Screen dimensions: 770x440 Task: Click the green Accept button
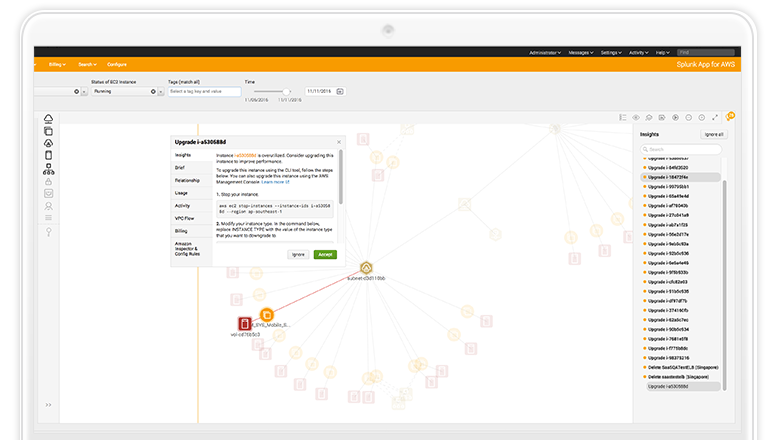325,254
